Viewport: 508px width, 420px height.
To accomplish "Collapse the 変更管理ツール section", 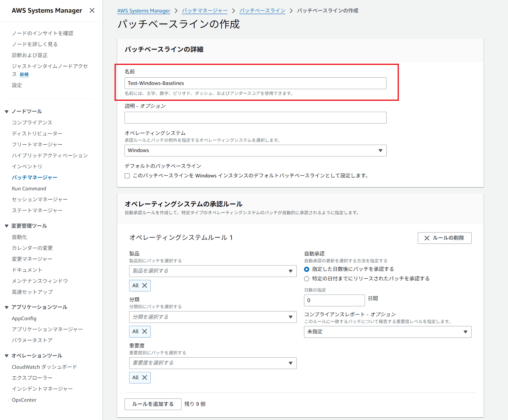I will pos(7,226).
